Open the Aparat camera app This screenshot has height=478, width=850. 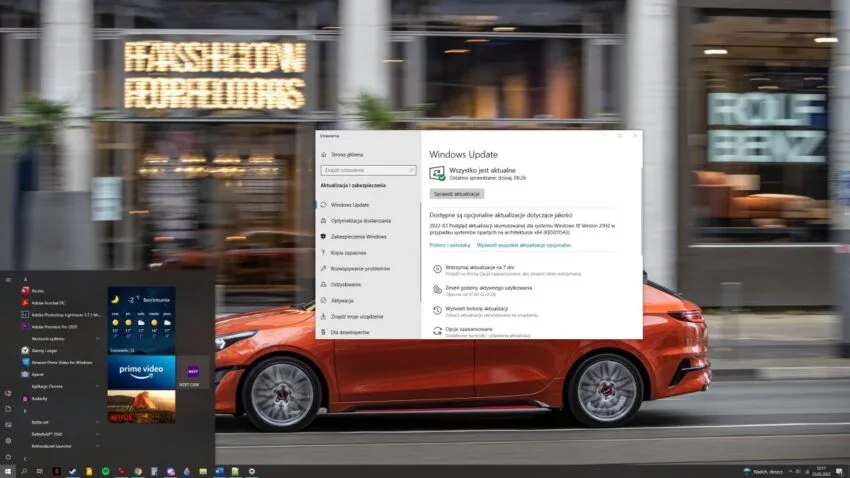[33, 374]
